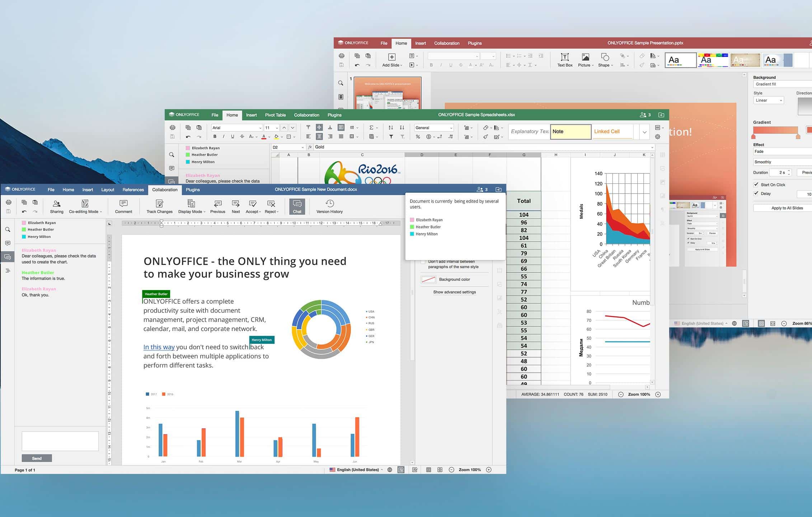Toggle Start On Click checkbox
The image size is (812, 517).
click(x=756, y=184)
